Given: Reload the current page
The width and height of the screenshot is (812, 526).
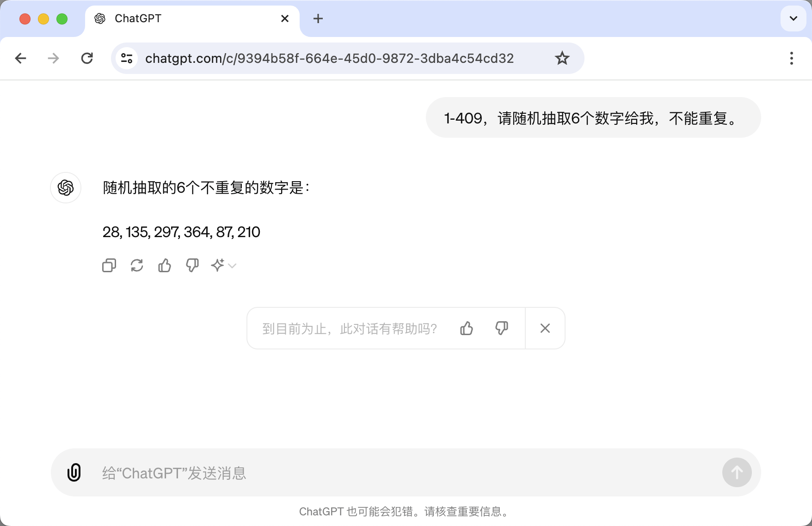Looking at the screenshot, I should (87, 58).
